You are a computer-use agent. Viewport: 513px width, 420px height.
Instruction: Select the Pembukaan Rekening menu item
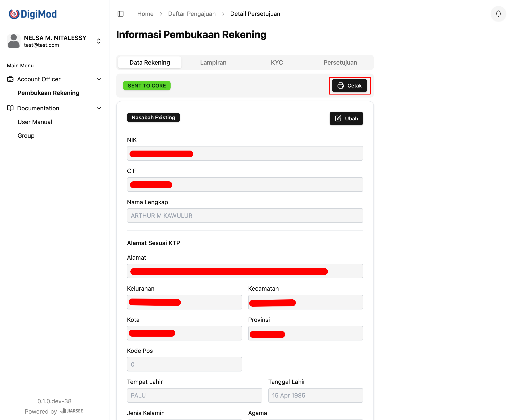(x=48, y=93)
